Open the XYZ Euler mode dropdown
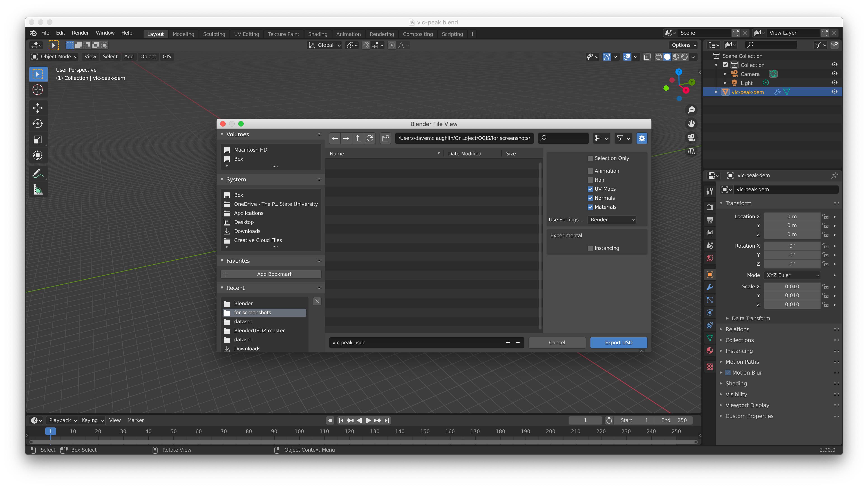This screenshot has width=868, height=488. click(792, 275)
